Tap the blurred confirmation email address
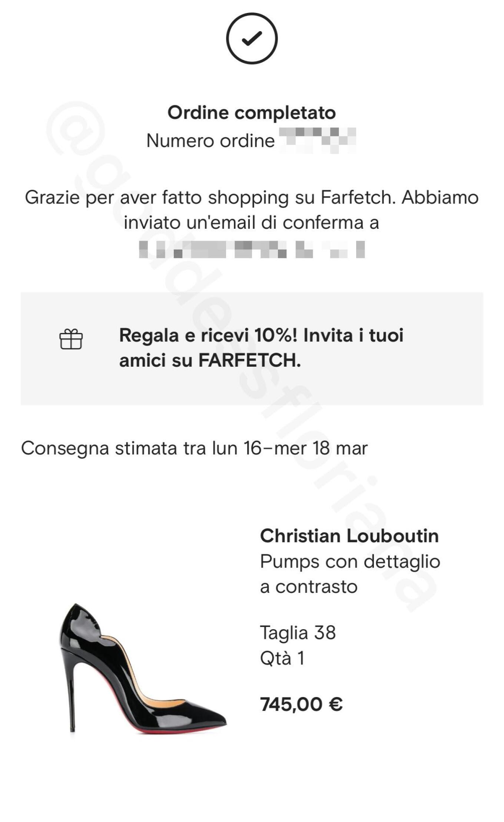 (252, 249)
